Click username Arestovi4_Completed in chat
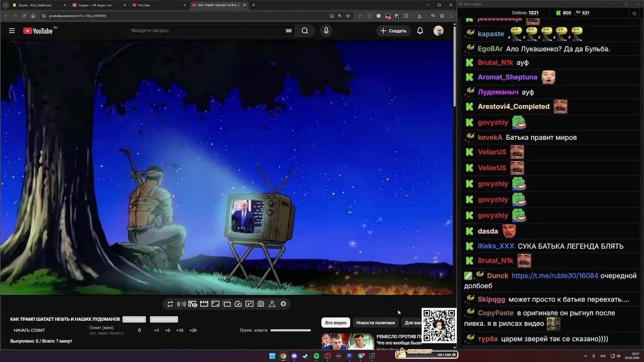 (x=514, y=107)
